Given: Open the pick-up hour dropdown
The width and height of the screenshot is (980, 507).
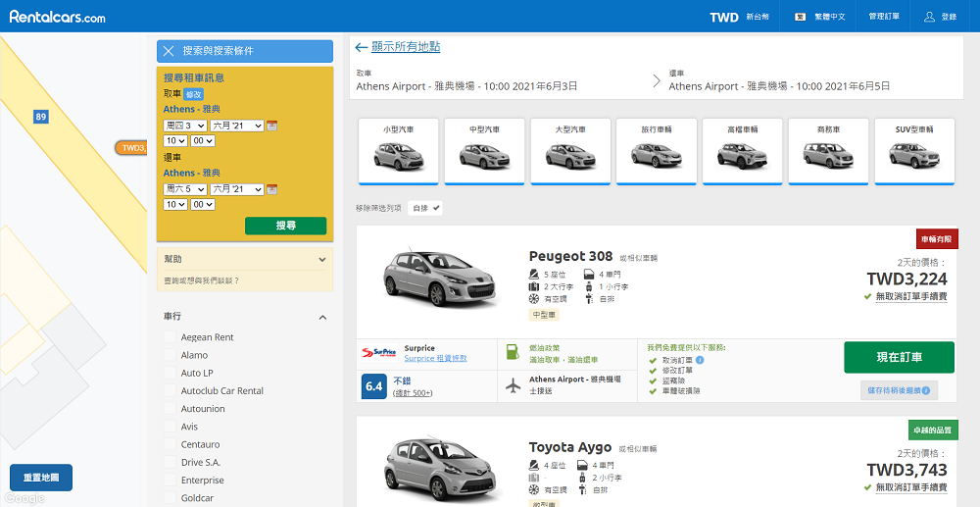Looking at the screenshot, I should point(175,141).
